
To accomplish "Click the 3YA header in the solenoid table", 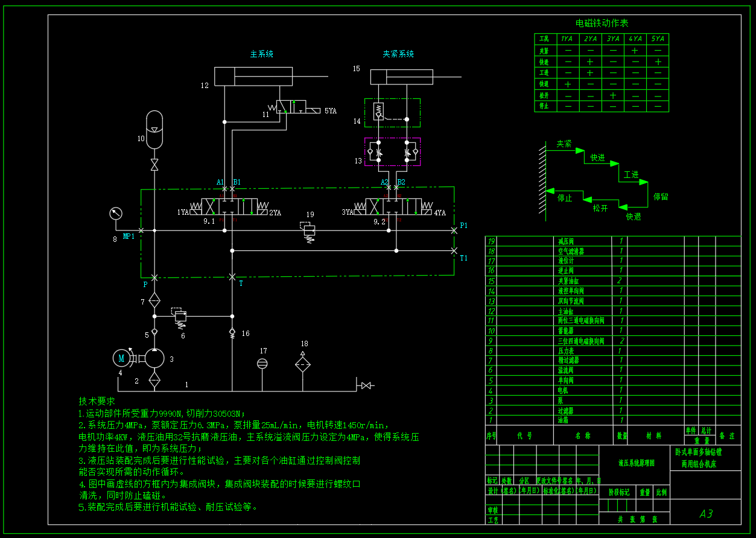I will point(612,39).
